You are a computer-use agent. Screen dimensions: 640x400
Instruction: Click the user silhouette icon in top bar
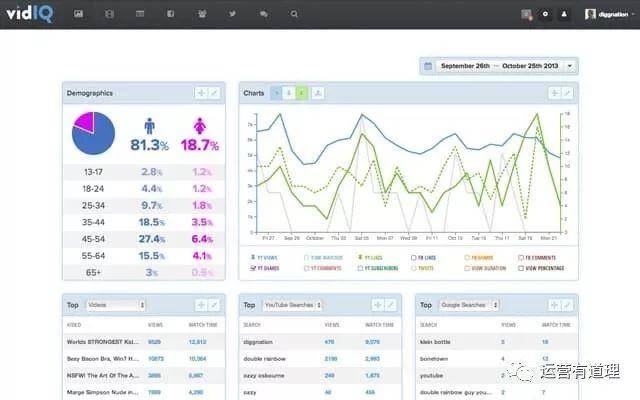point(564,14)
